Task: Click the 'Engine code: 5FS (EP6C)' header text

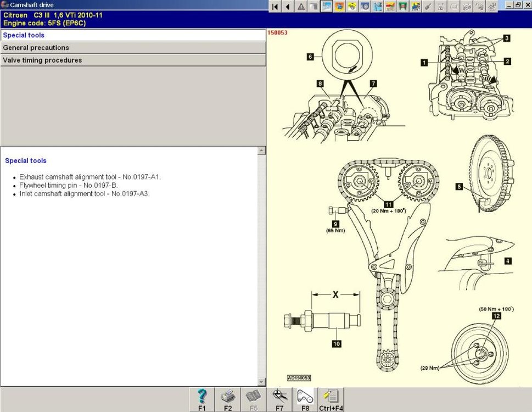Action: tap(44, 23)
